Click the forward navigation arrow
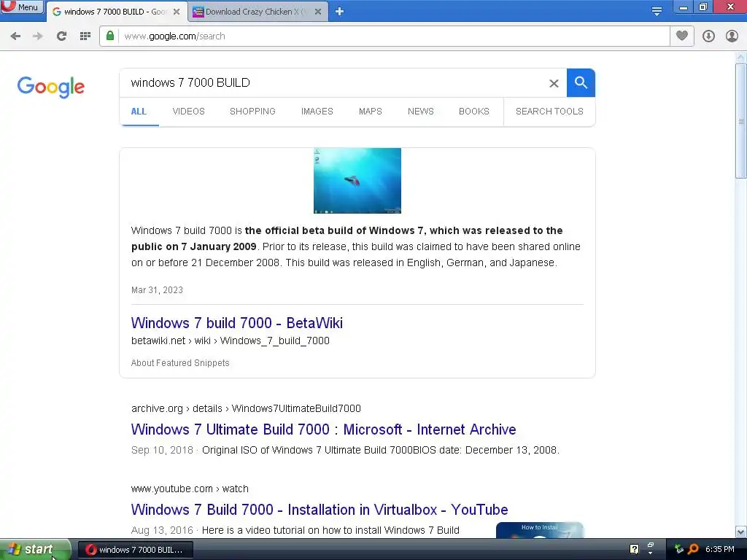 coord(38,36)
